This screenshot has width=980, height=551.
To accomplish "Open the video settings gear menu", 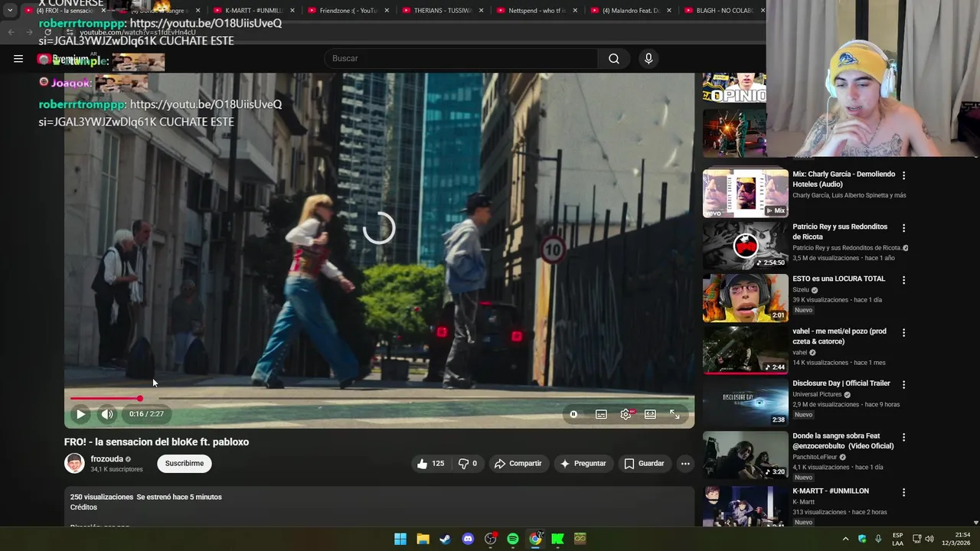I will [x=626, y=414].
